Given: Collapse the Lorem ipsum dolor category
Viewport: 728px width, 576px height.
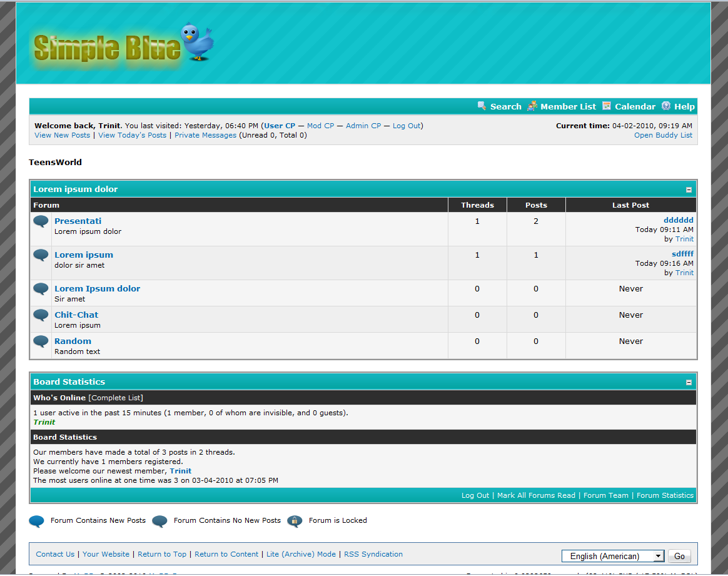Looking at the screenshot, I should point(689,189).
